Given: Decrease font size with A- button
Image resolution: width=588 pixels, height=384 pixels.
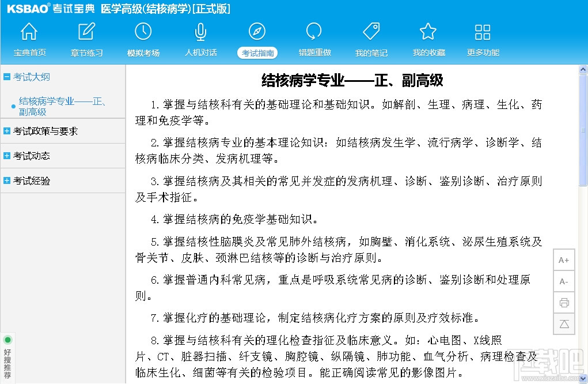Looking at the screenshot, I should coord(564,281).
